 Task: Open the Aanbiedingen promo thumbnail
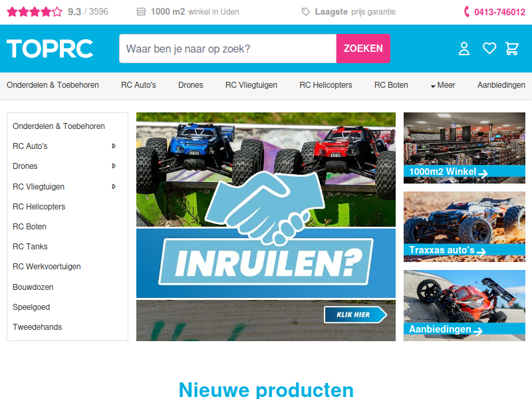464,305
